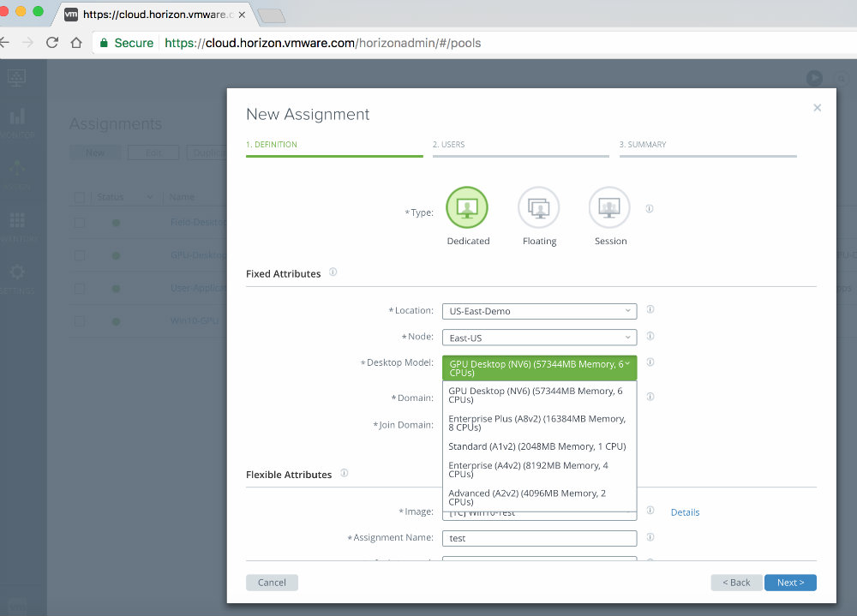Click the Assignment Name input field
The image size is (857, 616).
coord(539,538)
